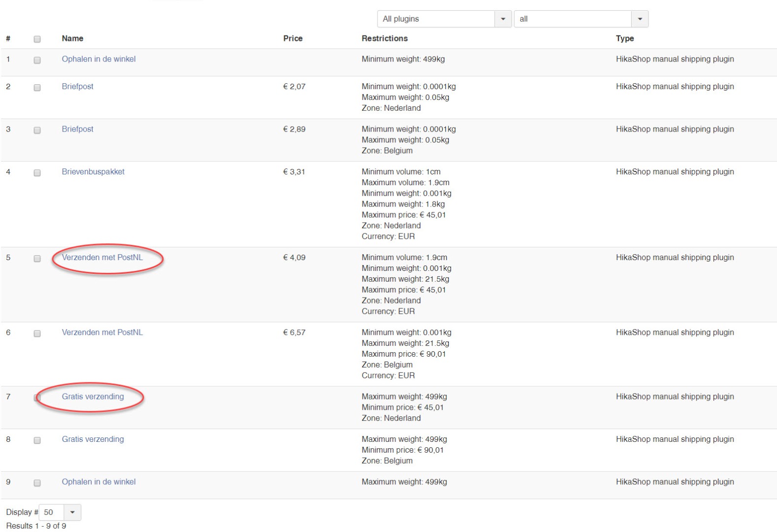The height and width of the screenshot is (532, 777).
Task: Click the # column header
Action: (8, 38)
